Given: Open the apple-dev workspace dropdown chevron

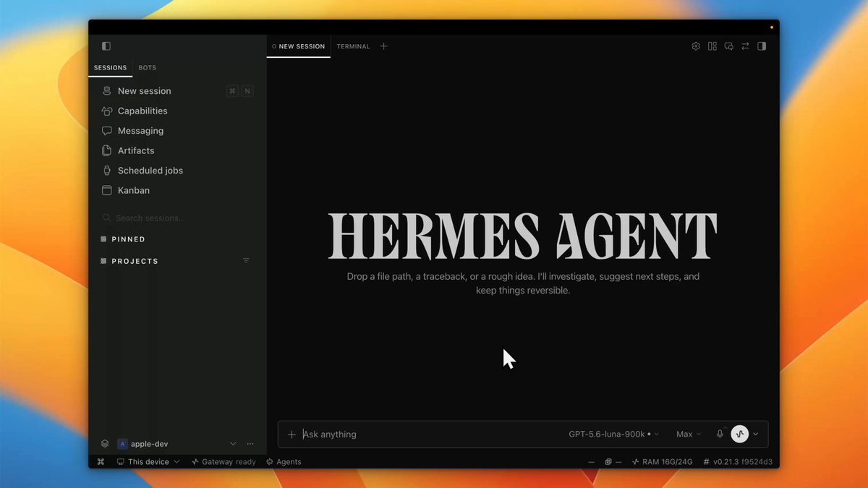Looking at the screenshot, I should click(x=233, y=444).
